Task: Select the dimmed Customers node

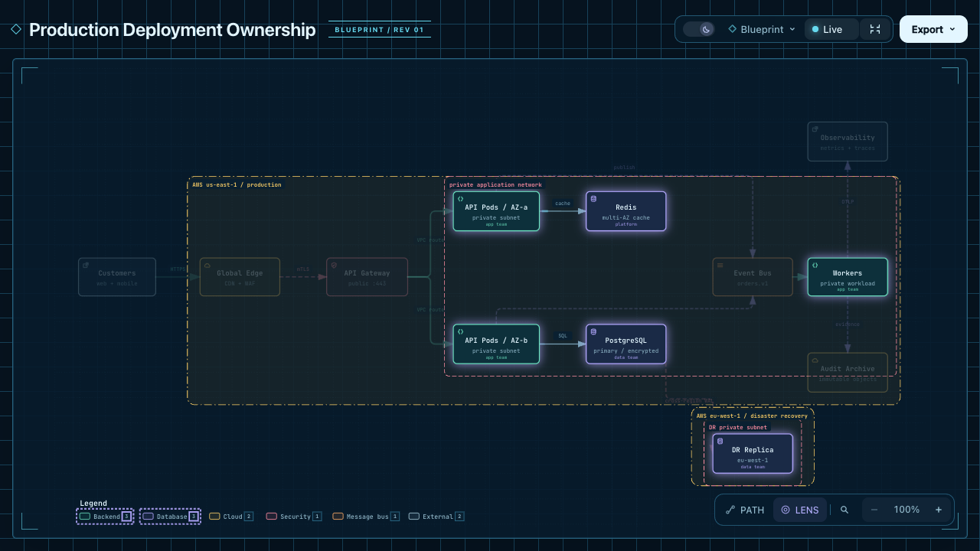Action: tap(117, 277)
